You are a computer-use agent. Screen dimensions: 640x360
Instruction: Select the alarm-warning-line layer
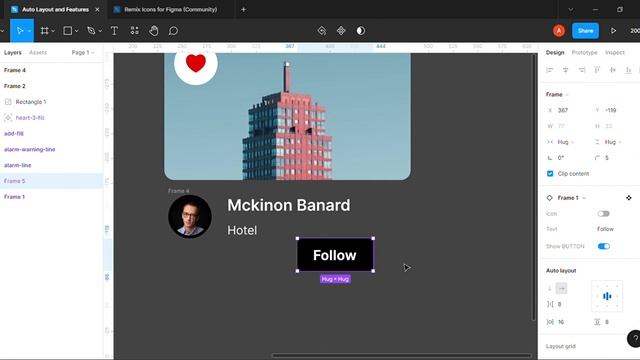[51, 149]
